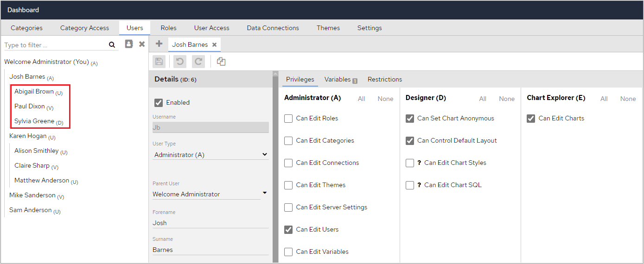Enable Can Edit Variables checkbox
The image size is (644, 264).
tap(288, 251)
